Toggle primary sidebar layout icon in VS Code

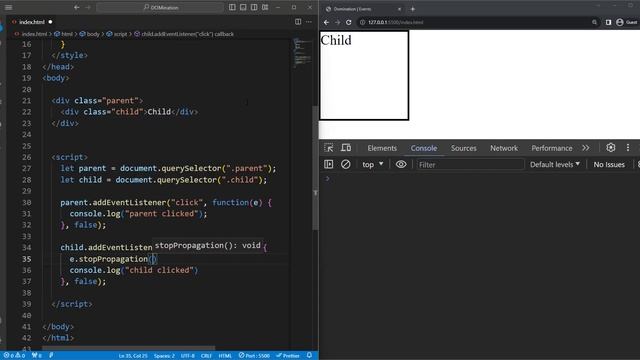pyautogui.click(x=232, y=7)
